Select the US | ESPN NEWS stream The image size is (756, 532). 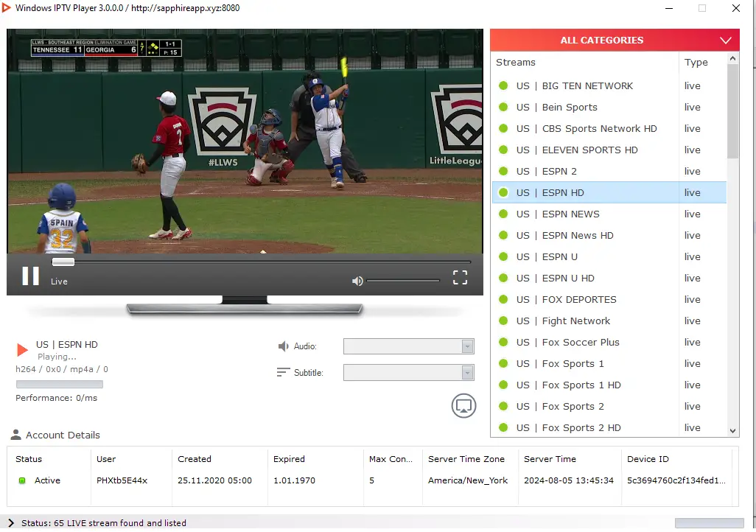[x=609, y=214]
